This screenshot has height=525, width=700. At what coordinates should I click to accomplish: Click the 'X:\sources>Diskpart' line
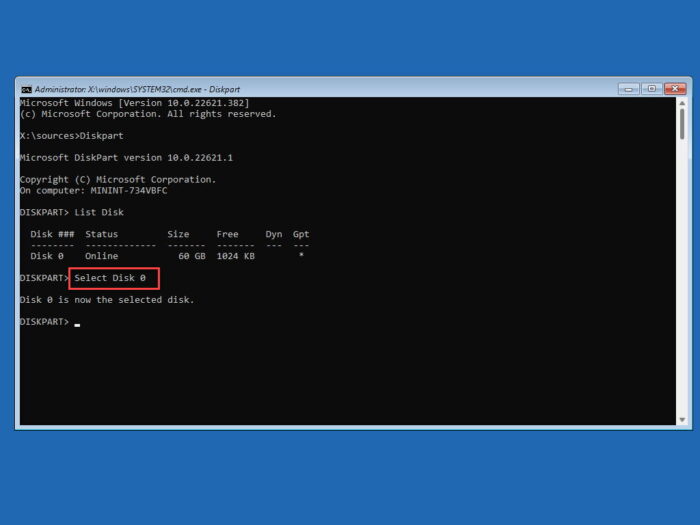pos(71,136)
